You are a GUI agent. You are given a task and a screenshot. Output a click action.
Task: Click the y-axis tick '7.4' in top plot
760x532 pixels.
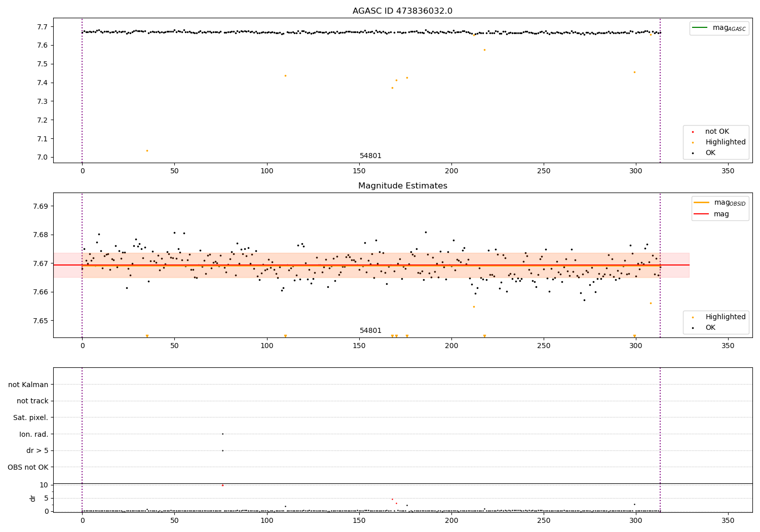43,83
